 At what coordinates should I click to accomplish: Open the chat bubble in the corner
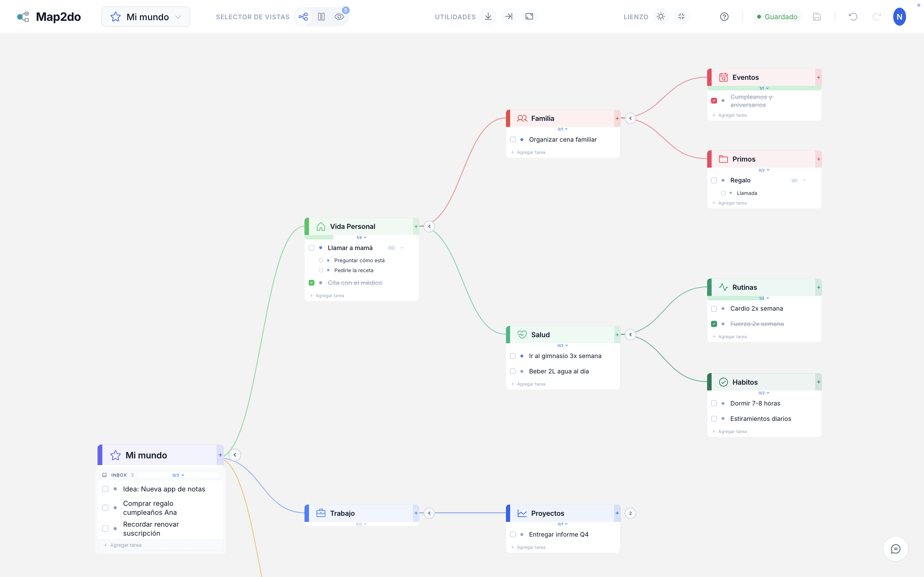tap(895, 549)
